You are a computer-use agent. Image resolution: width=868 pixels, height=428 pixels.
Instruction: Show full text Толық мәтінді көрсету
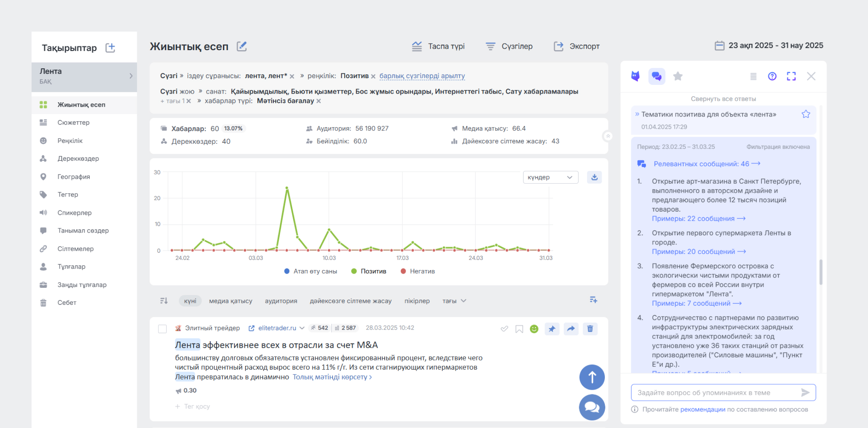pos(332,377)
